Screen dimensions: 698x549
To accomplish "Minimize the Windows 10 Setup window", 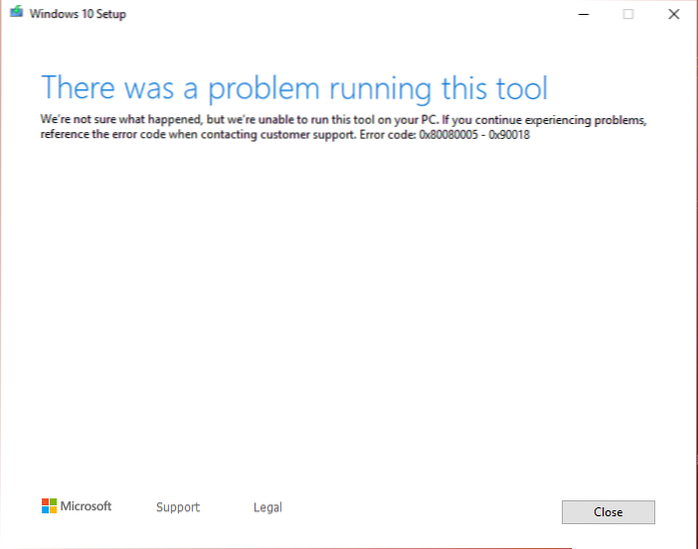I will coord(583,14).
